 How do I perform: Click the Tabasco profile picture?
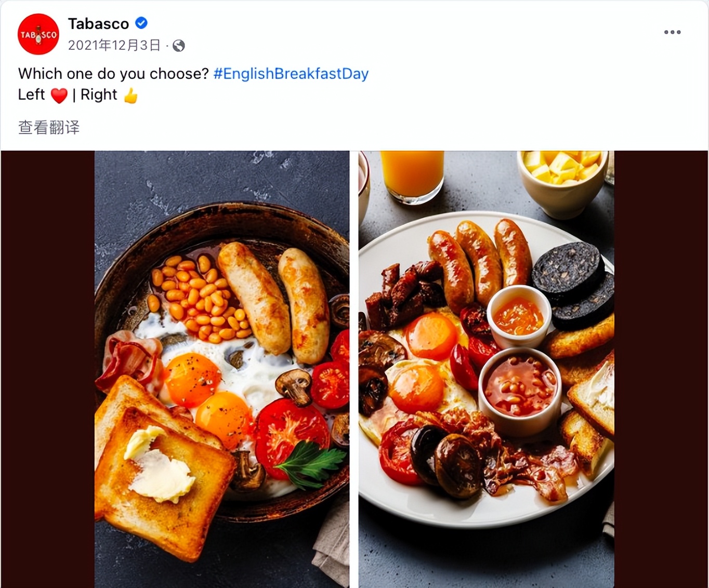coord(38,35)
